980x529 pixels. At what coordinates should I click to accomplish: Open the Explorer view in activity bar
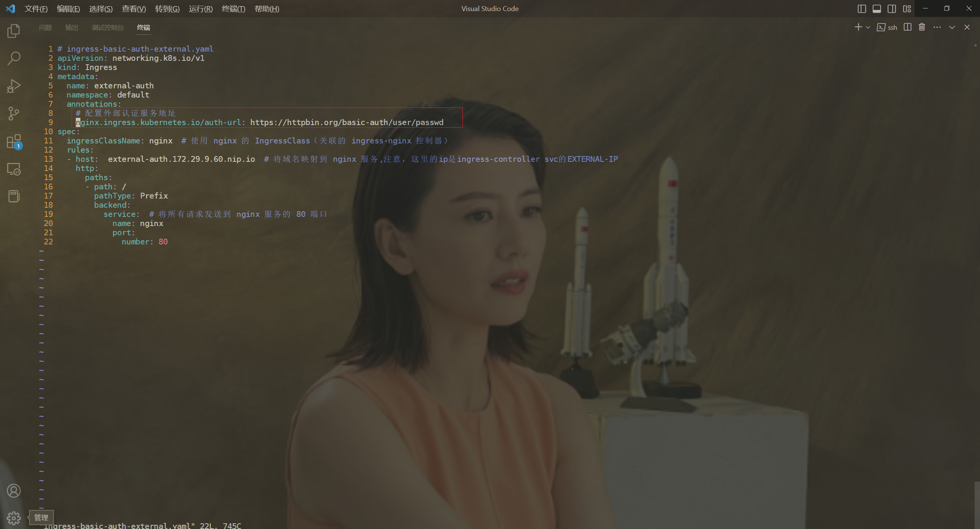pyautogui.click(x=14, y=31)
